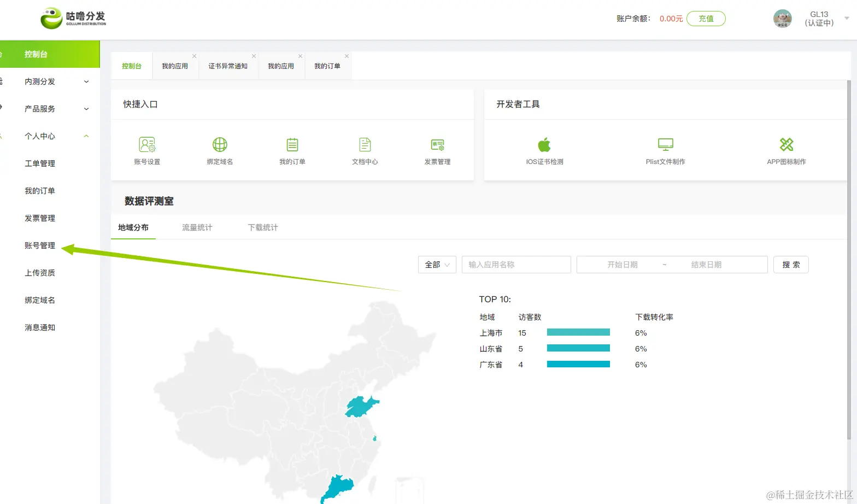Close the first 我的应用 tab
Viewport: 857px width, 504px height.
click(194, 56)
